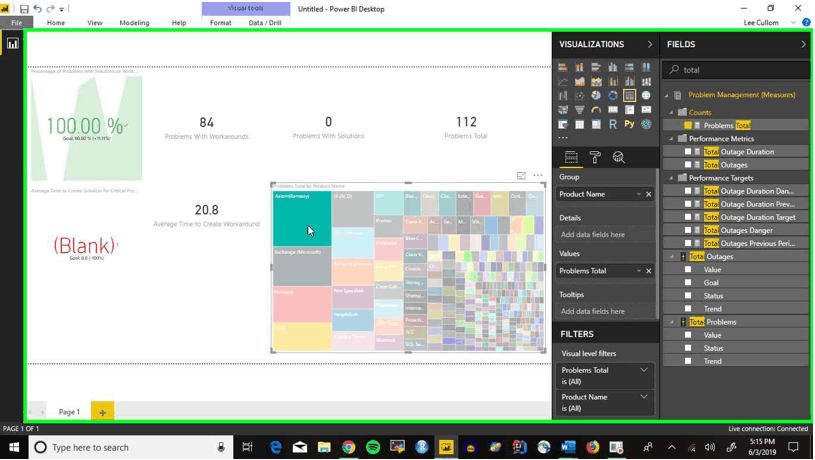Open the import custom visual ellipsis

click(563, 138)
